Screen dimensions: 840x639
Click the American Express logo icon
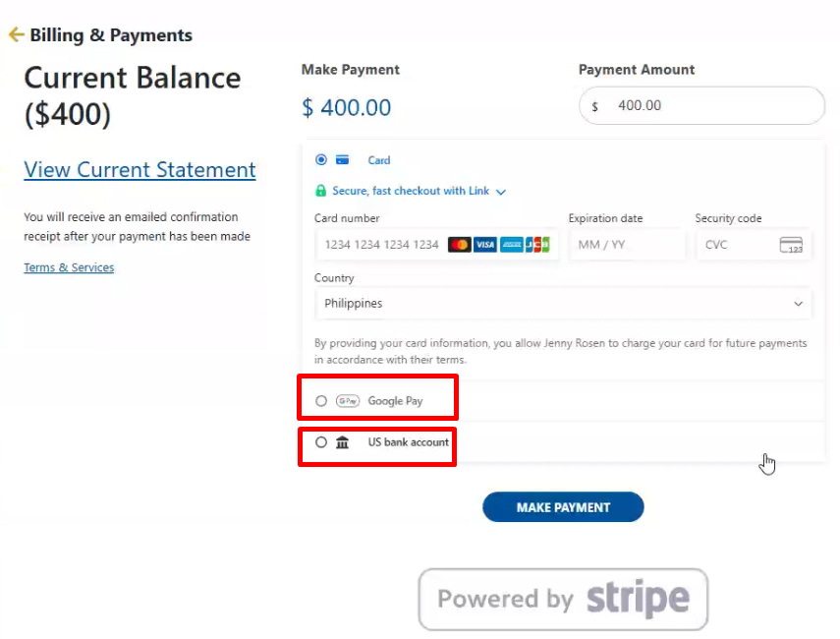(x=511, y=245)
